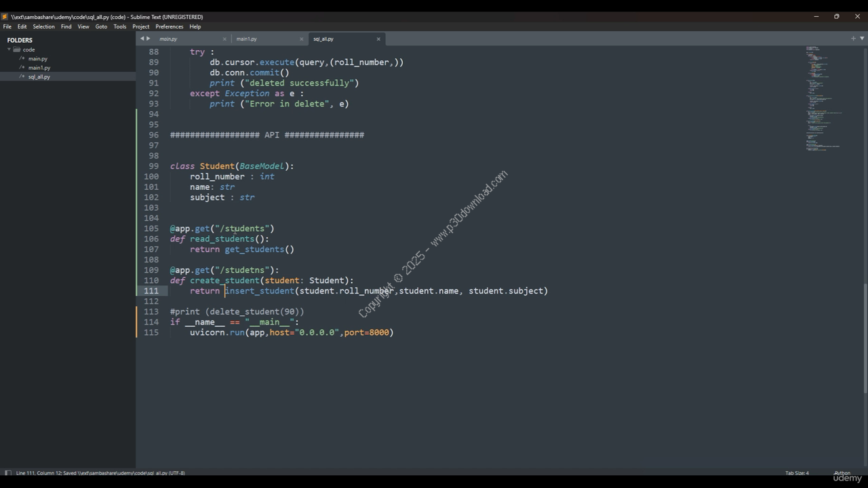
Task: Click the "uvicorn.run" call line
Action: pos(292,333)
